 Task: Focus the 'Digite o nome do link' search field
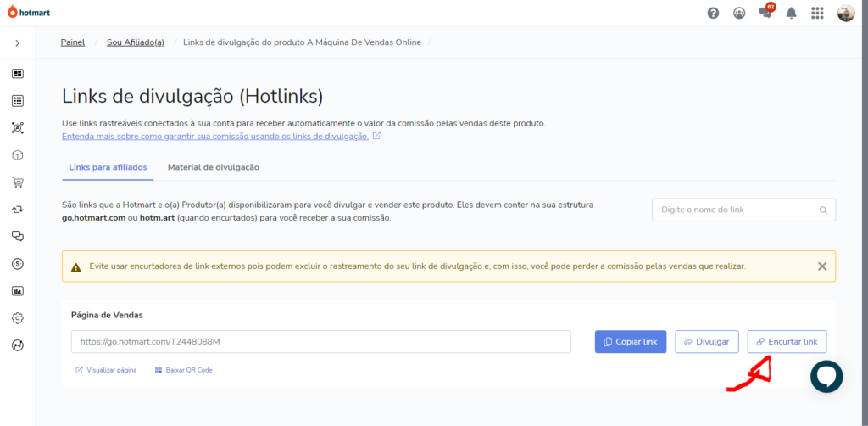743,210
